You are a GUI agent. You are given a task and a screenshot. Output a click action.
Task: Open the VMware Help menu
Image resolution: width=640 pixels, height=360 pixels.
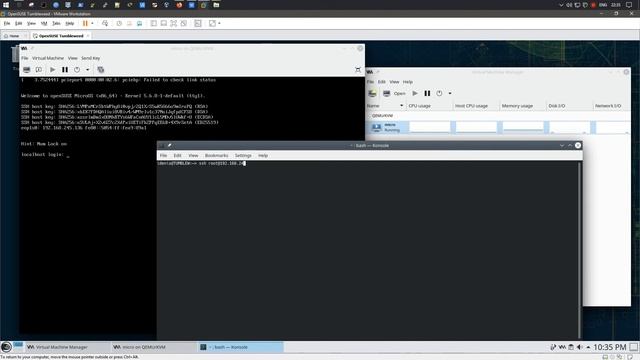point(70,23)
